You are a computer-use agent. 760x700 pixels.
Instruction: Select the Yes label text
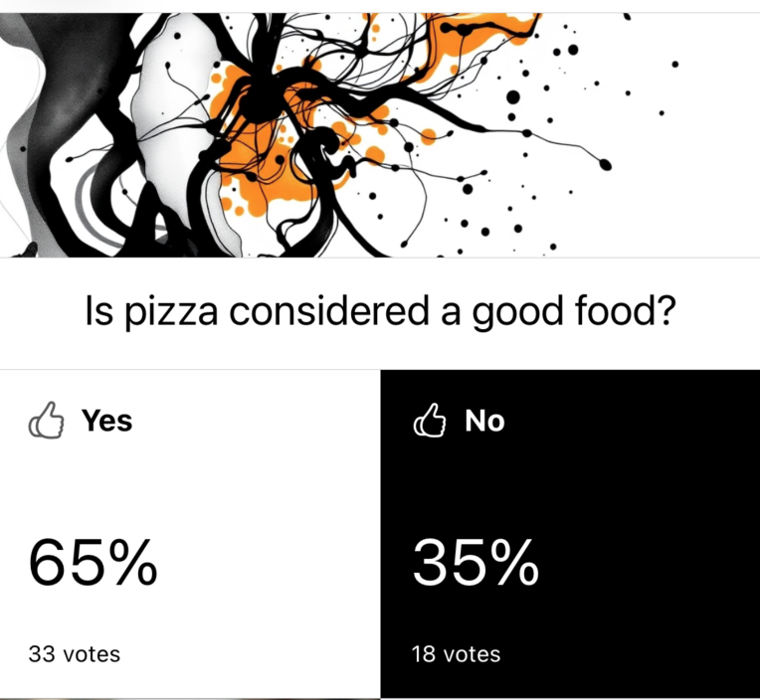click(x=106, y=421)
